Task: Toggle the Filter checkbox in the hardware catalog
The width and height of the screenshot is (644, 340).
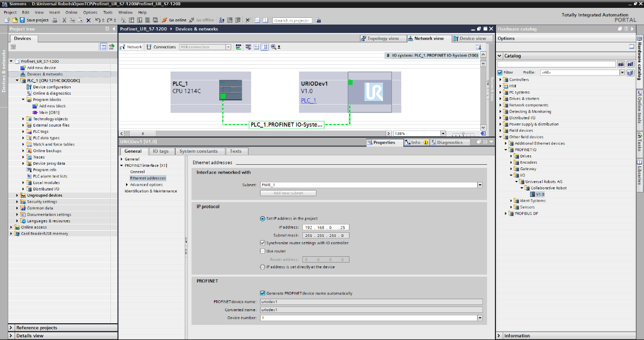Action: tap(500, 73)
